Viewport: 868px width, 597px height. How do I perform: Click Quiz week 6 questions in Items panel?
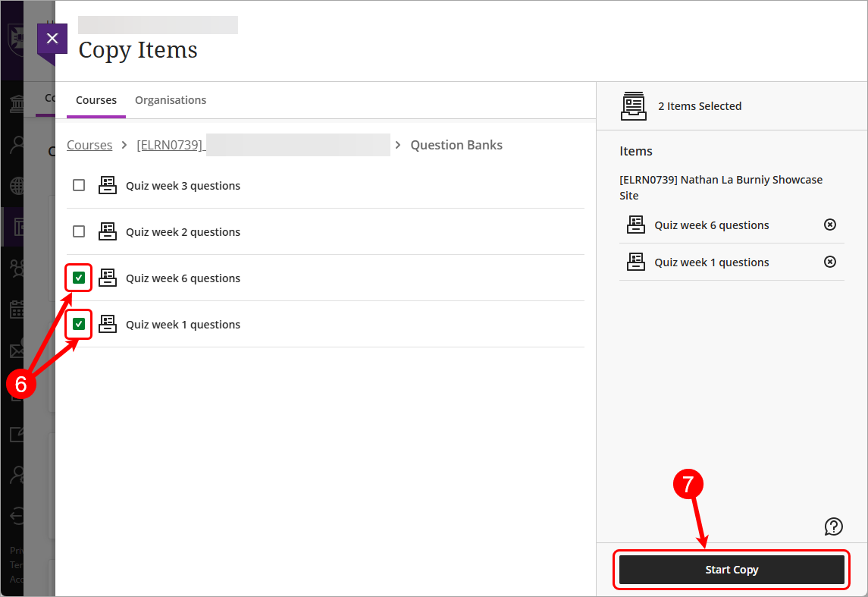click(711, 225)
